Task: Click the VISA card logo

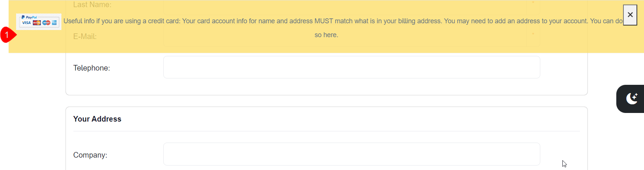Action: point(26,23)
